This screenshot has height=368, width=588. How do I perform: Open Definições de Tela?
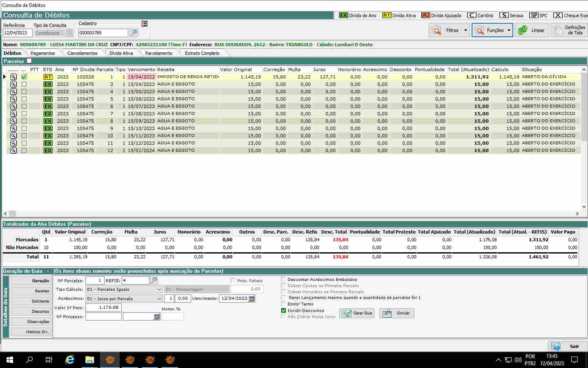tap(569, 30)
